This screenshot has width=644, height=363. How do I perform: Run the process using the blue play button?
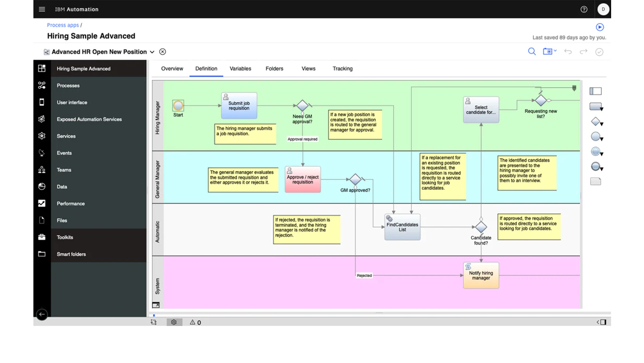coord(600,27)
